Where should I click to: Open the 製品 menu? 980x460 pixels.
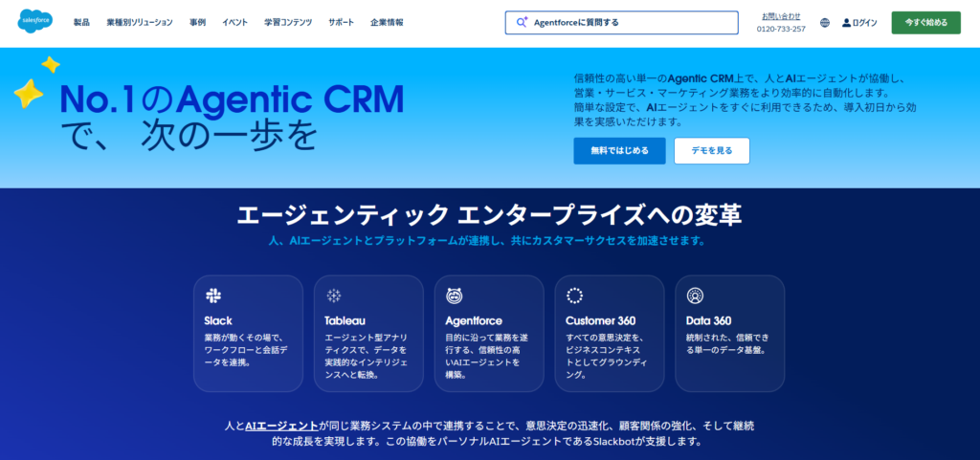(x=81, y=22)
